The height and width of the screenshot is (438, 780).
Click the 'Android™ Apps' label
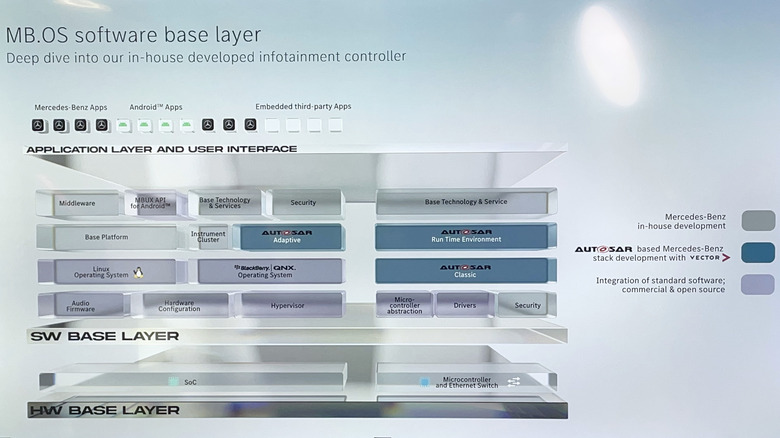156,107
